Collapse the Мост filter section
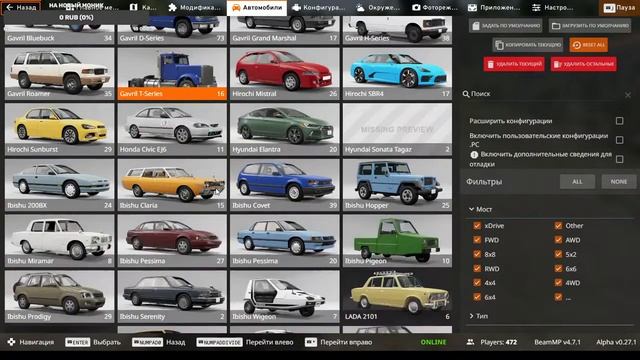 tap(480, 209)
